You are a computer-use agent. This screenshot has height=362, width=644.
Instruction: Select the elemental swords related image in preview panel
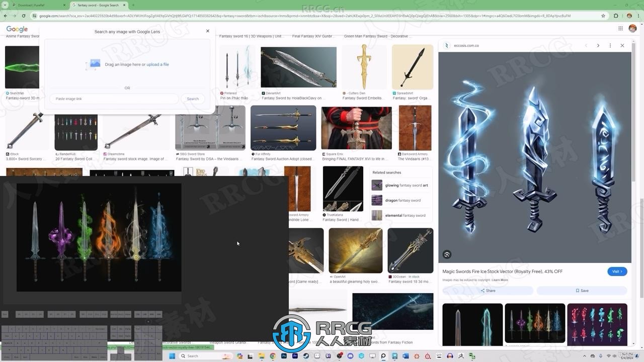point(535,323)
